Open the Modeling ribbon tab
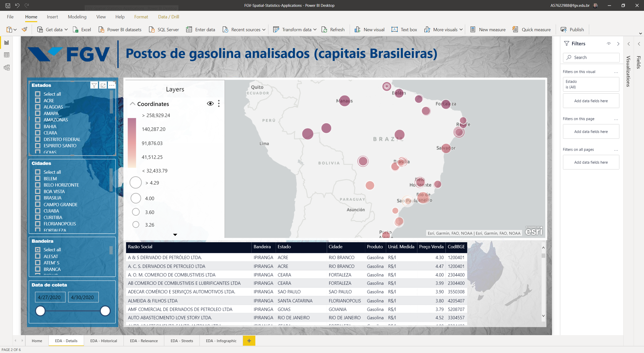The height and width of the screenshot is (353, 644). pyautogui.click(x=77, y=17)
